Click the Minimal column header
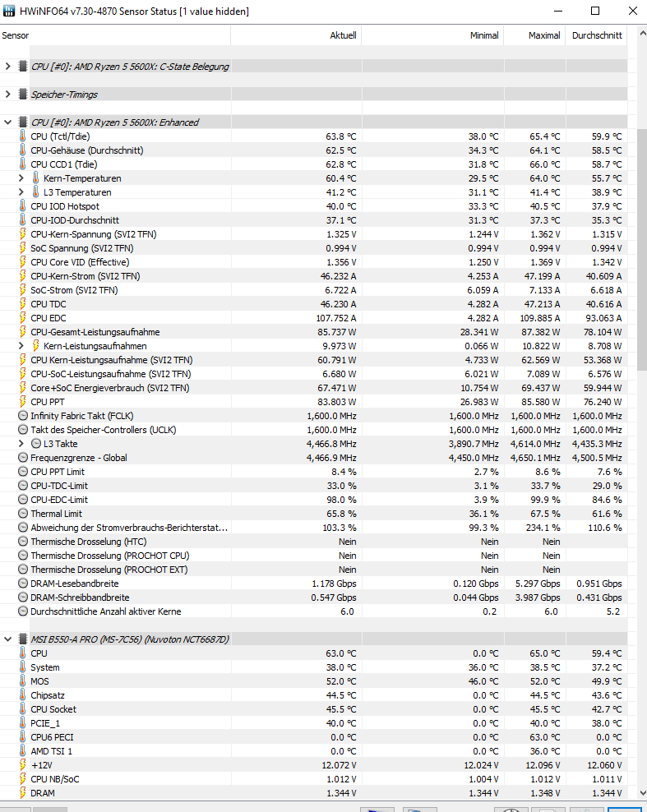 point(432,35)
